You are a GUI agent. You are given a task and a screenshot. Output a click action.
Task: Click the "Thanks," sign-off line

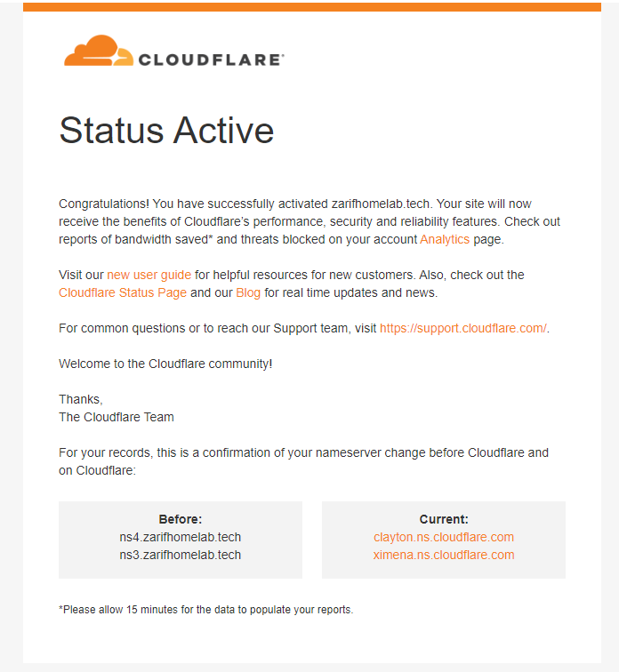81,399
